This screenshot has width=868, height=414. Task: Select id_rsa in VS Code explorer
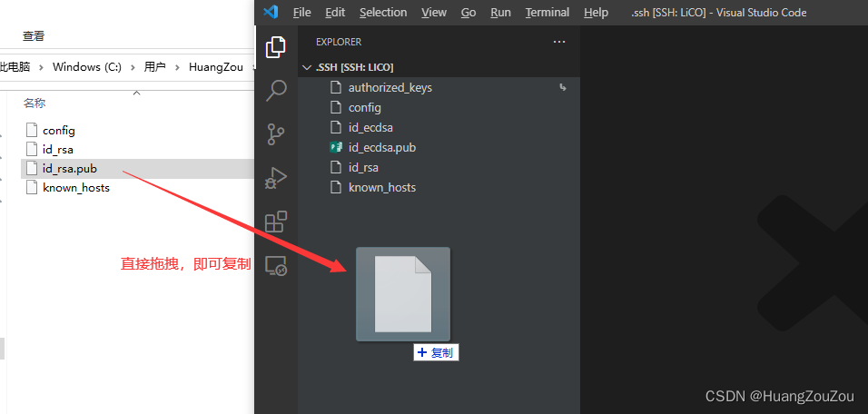[x=439, y=167]
